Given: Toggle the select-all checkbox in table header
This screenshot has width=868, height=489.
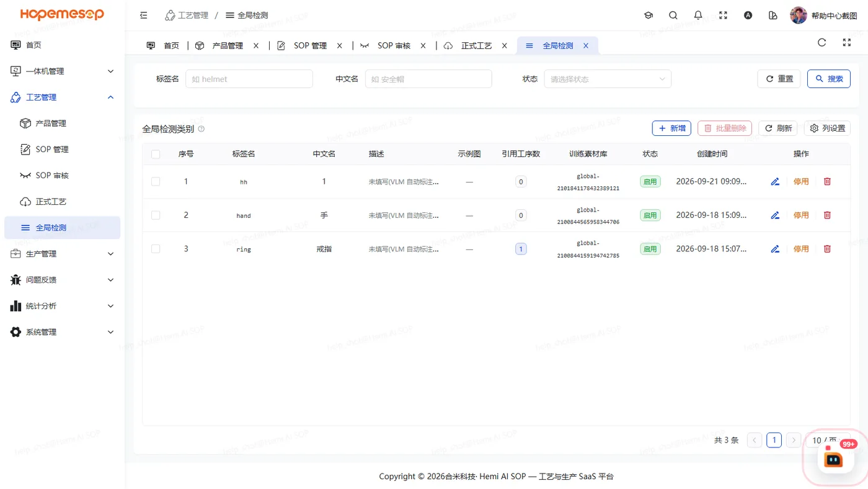Looking at the screenshot, I should coord(156,154).
